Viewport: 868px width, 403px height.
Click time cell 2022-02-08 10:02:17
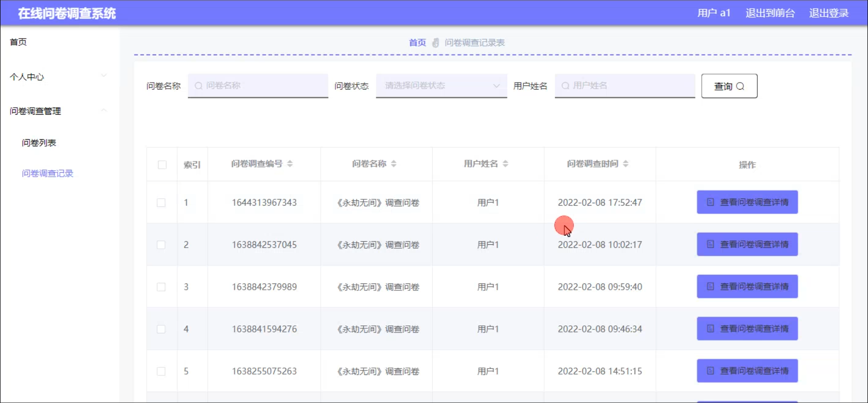[x=600, y=245]
